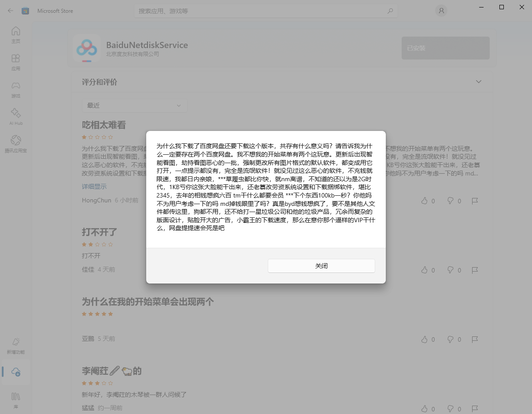
Task: Focus the 搜索应用、游戏等 search box
Action: [266, 11]
